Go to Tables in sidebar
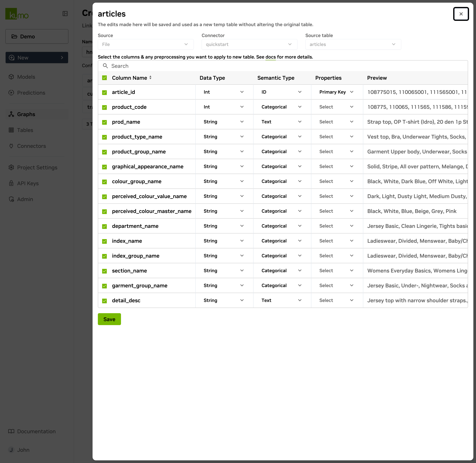This screenshot has height=463, width=476. click(x=37, y=130)
